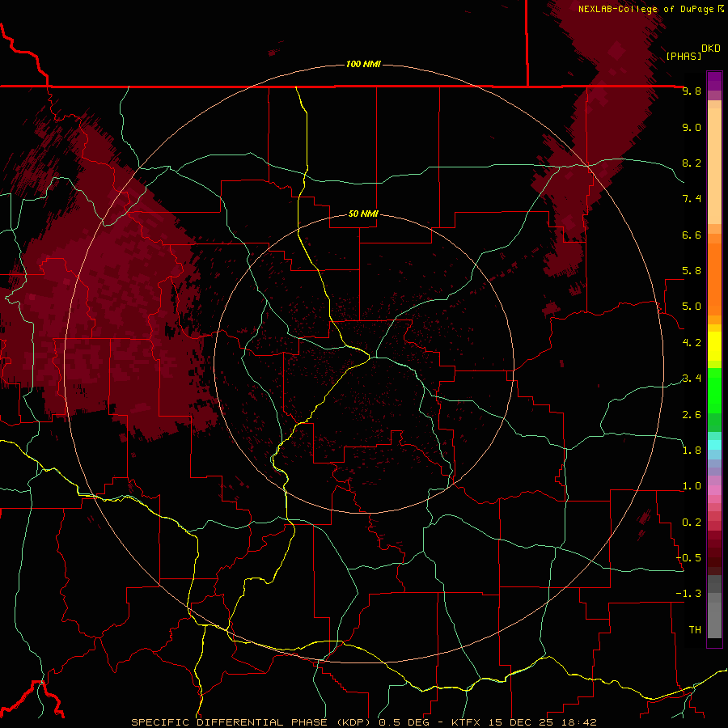The width and height of the screenshot is (728, 728).
Task: Click the 1.0 value on the color scale
Action: [692, 486]
